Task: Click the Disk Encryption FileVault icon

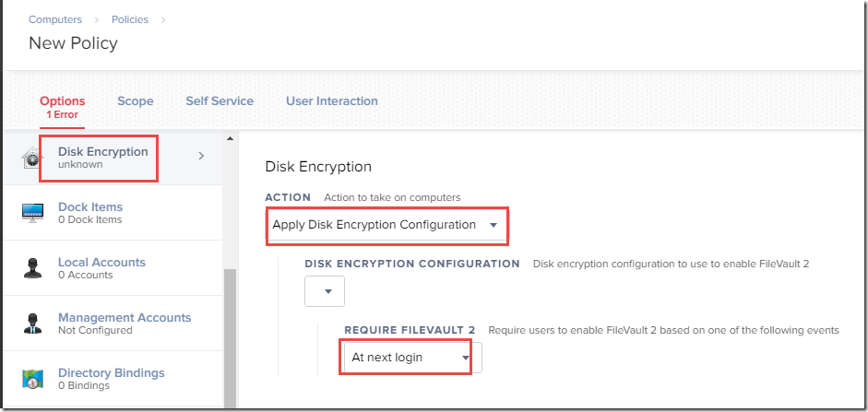Action: click(32, 158)
